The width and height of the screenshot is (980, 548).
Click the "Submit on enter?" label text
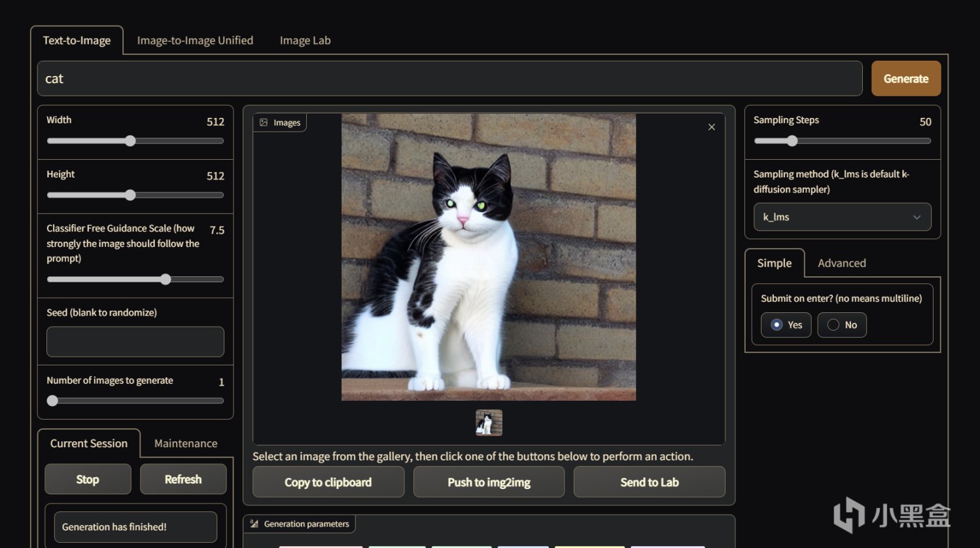pyautogui.click(x=841, y=299)
